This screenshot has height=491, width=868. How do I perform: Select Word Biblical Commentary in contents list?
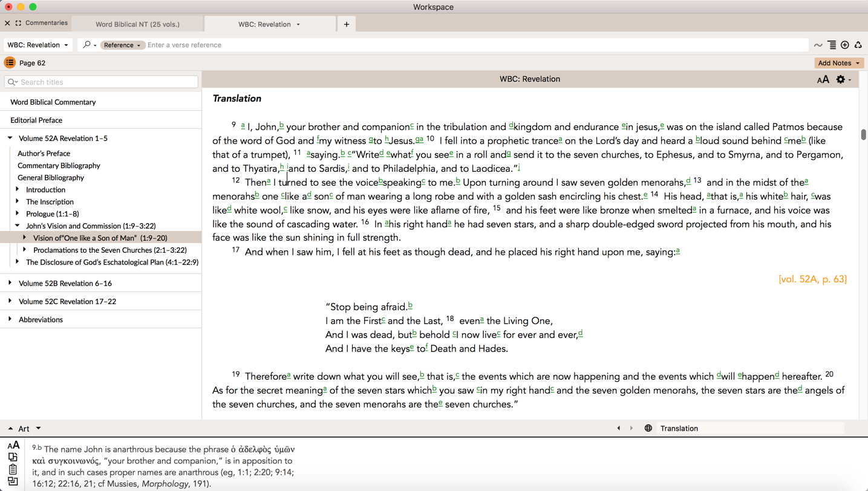tap(53, 102)
